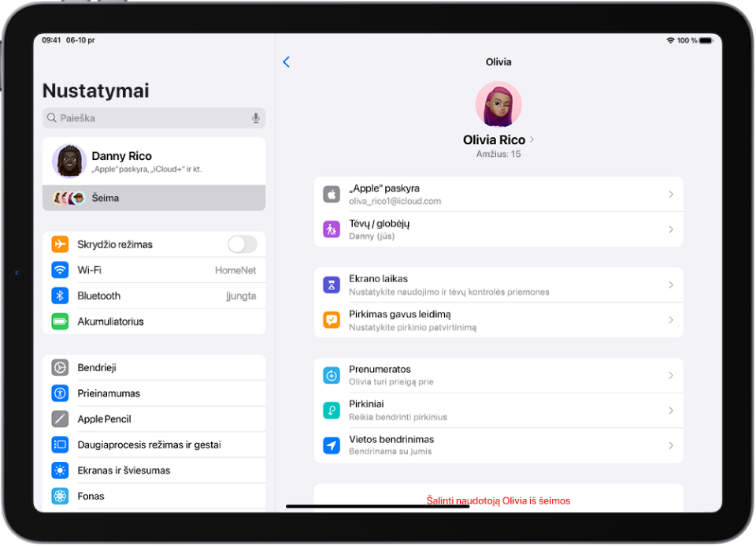Screen dimensions: 756x547
Task: Tap the Įjungta Bluetooth status value
Action: pos(241,296)
